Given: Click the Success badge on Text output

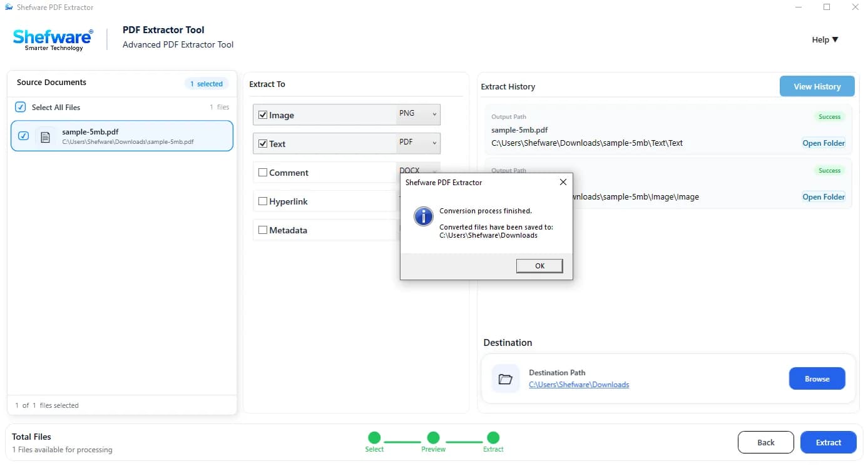Looking at the screenshot, I should (829, 117).
